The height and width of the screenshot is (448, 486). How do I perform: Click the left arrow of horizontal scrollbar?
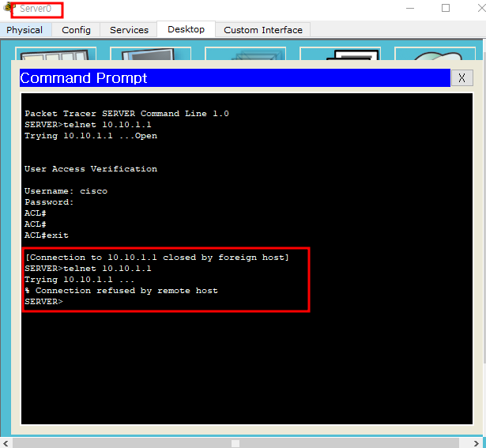coord(6,443)
